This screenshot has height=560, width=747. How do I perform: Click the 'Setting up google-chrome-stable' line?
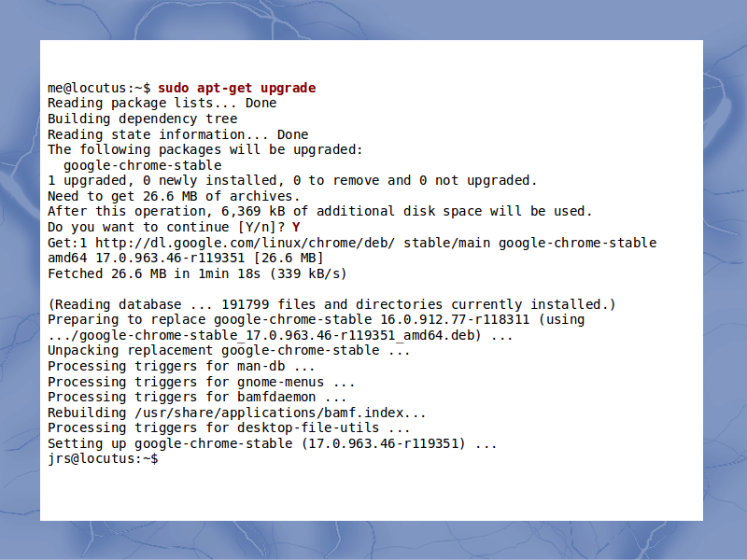point(272,444)
